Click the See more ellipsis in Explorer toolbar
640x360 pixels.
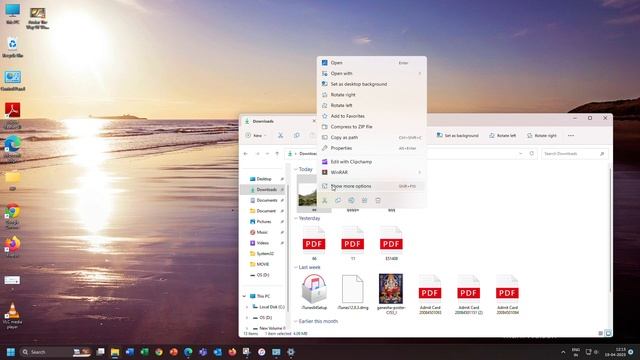571,136
